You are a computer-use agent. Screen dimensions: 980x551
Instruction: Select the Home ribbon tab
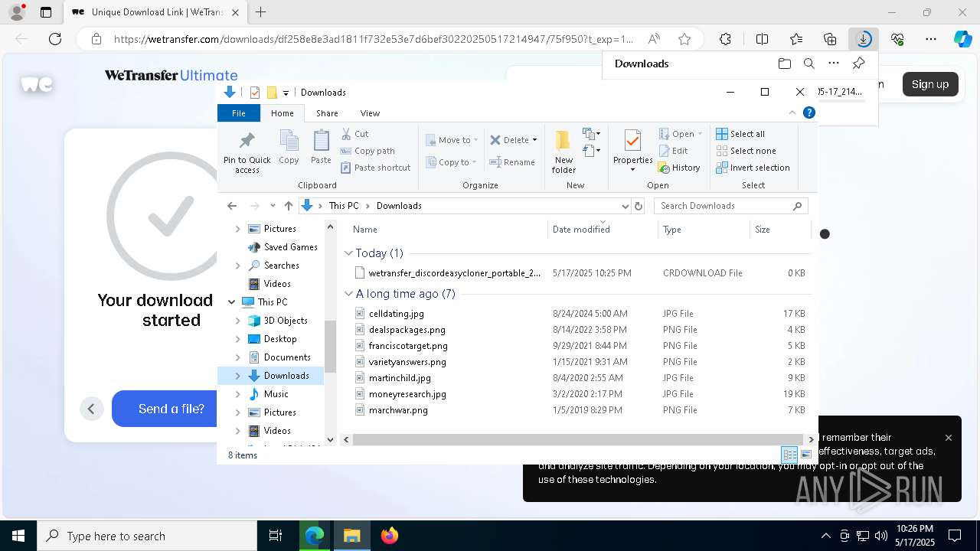(282, 113)
